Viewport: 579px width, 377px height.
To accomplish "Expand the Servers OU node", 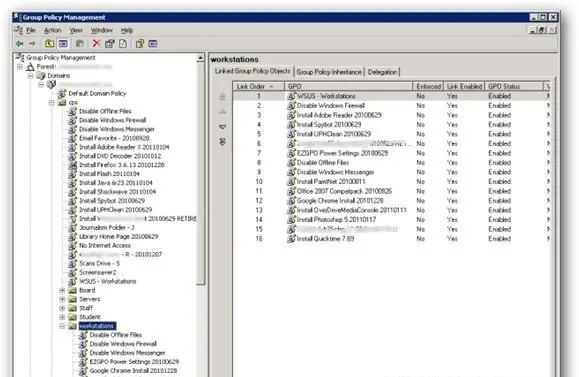I will click(62, 299).
